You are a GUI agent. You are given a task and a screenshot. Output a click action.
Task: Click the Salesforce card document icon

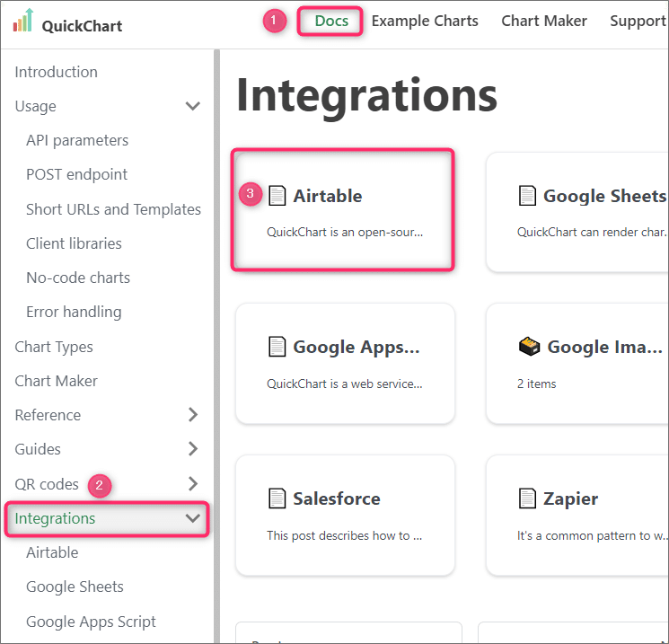click(277, 498)
